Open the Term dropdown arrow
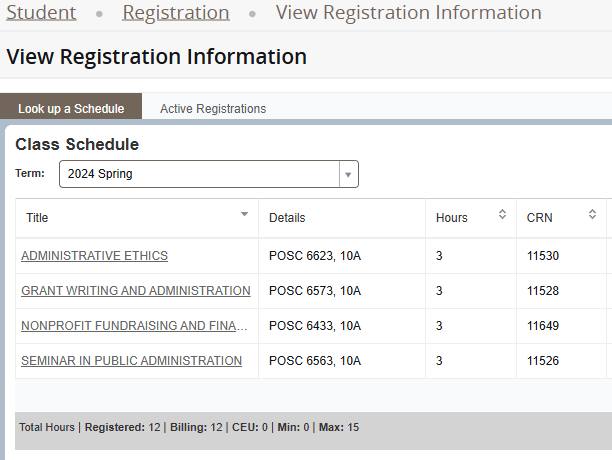The width and height of the screenshot is (612, 460). [348, 174]
